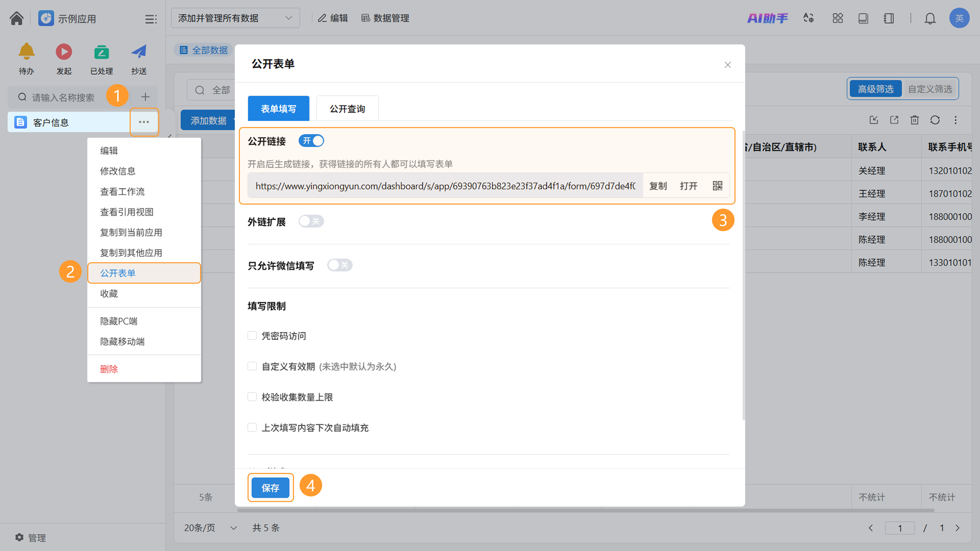Screen dimensions: 980x551
Task: Select 复制到其他应用 in the context menu
Action: pyautogui.click(x=131, y=253)
